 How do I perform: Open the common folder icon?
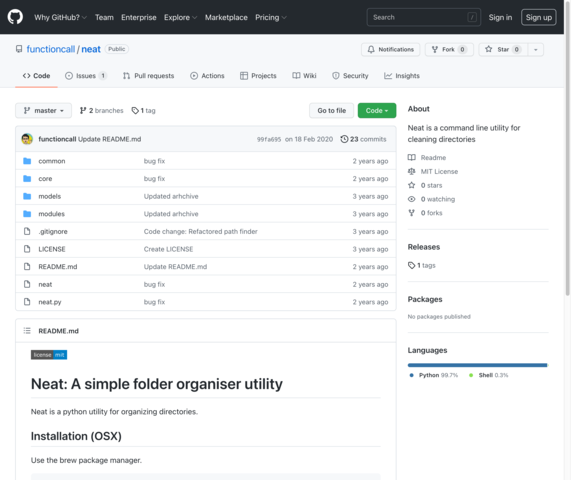point(27,161)
